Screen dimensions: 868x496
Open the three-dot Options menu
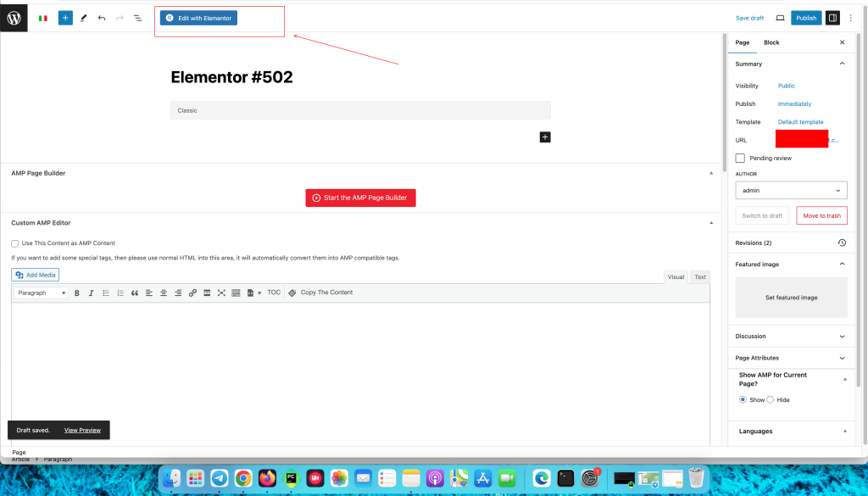[x=851, y=18]
